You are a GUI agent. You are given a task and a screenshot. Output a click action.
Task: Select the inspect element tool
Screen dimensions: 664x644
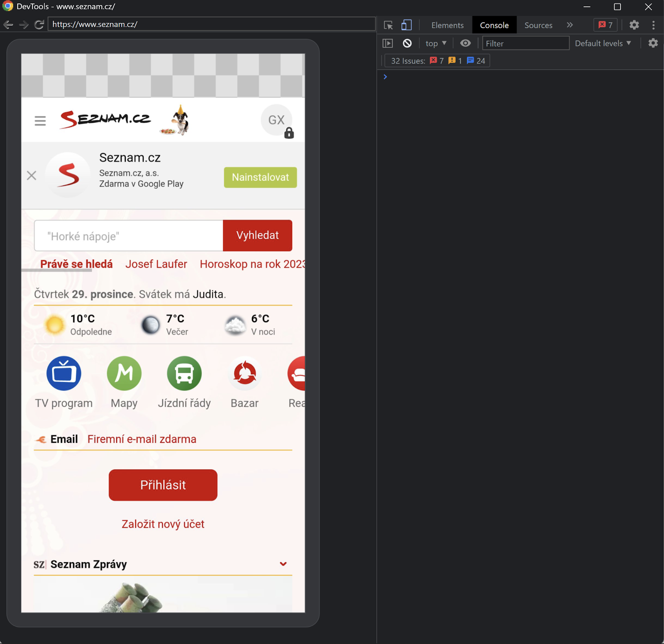tap(388, 25)
